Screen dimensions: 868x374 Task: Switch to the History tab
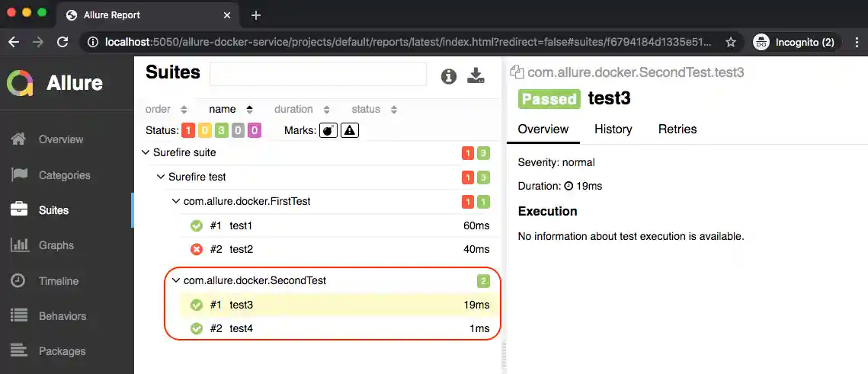[x=613, y=129]
